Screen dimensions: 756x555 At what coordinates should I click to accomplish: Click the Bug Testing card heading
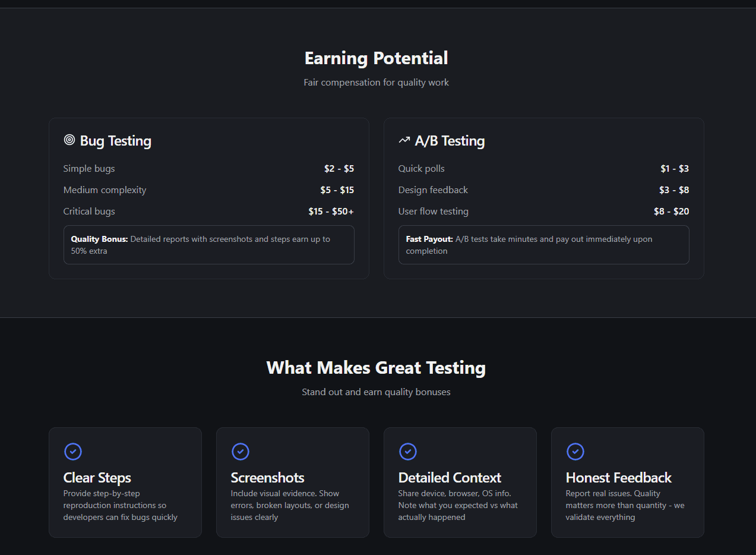point(115,141)
